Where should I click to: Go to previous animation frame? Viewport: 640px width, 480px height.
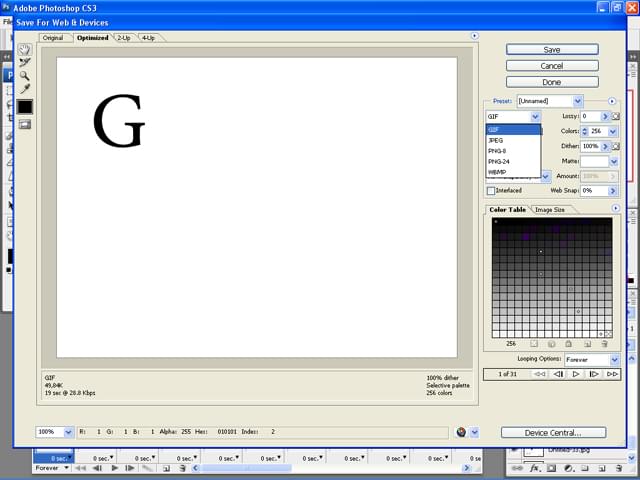[x=558, y=374]
